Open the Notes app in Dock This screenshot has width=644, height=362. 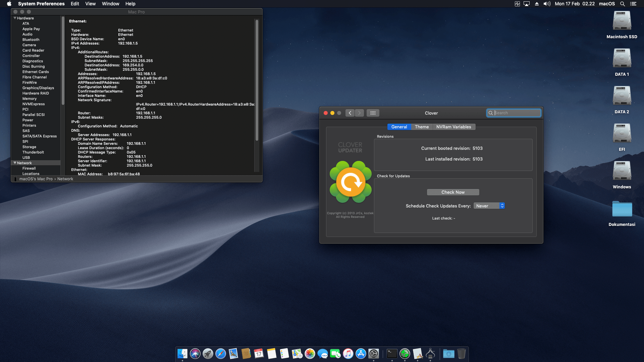(271, 354)
